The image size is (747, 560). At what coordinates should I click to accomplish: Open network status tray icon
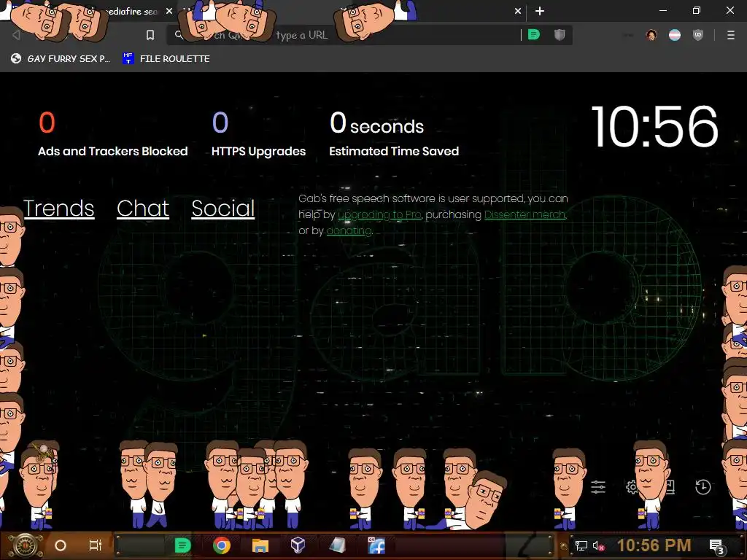(581, 545)
